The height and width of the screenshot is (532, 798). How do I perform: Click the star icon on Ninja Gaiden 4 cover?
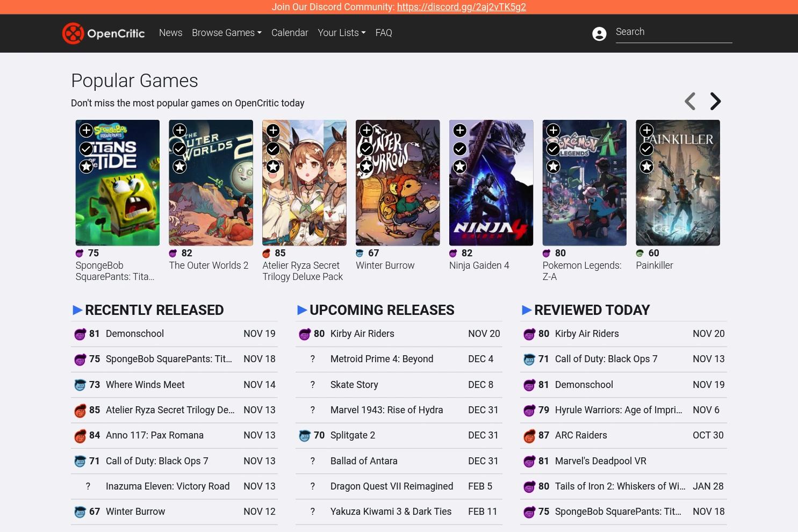[460, 167]
